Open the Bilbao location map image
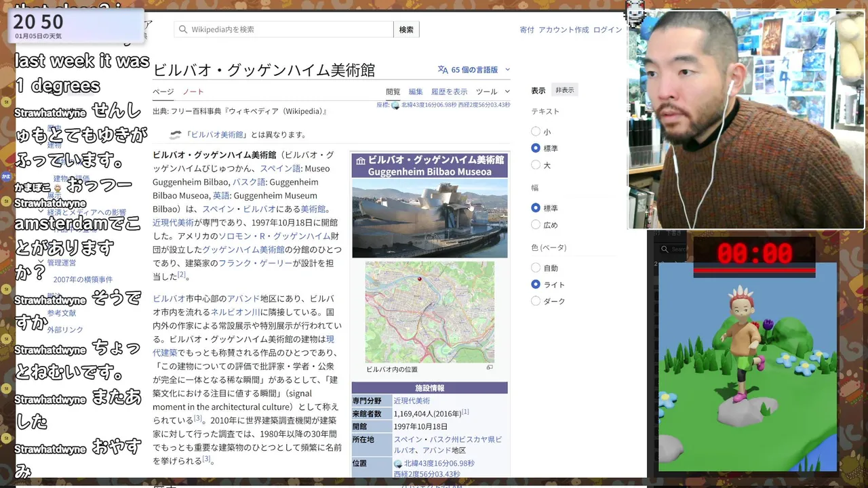 (x=429, y=312)
